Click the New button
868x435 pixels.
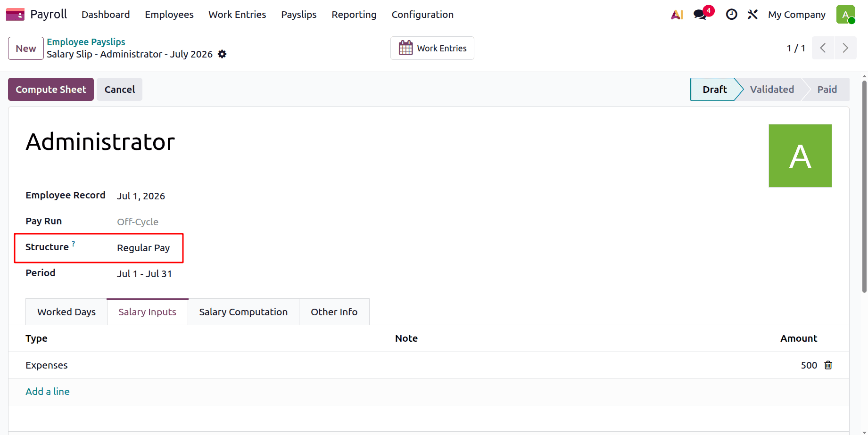pos(26,48)
